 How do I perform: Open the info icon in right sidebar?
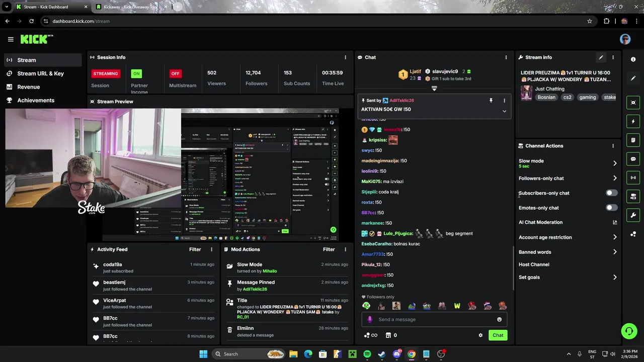pyautogui.click(x=633, y=59)
